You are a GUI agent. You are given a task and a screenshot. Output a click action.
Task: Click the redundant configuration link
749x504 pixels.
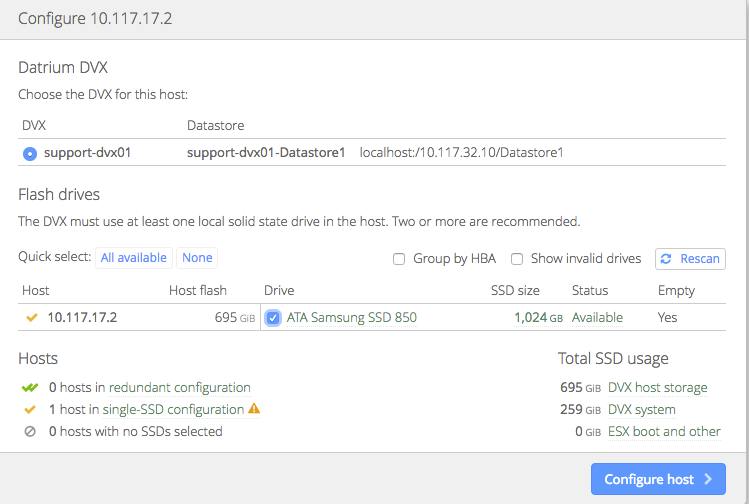[179, 387]
